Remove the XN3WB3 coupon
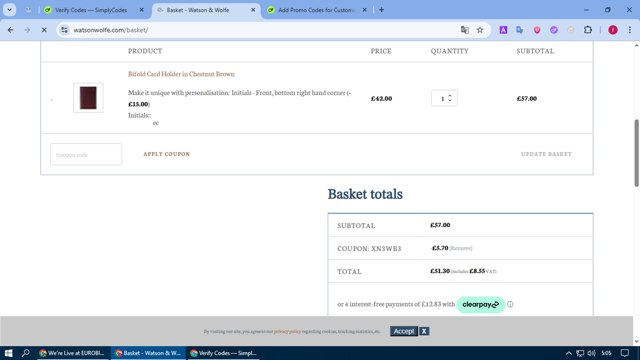Screen dimensions: 640x360 [461, 248]
